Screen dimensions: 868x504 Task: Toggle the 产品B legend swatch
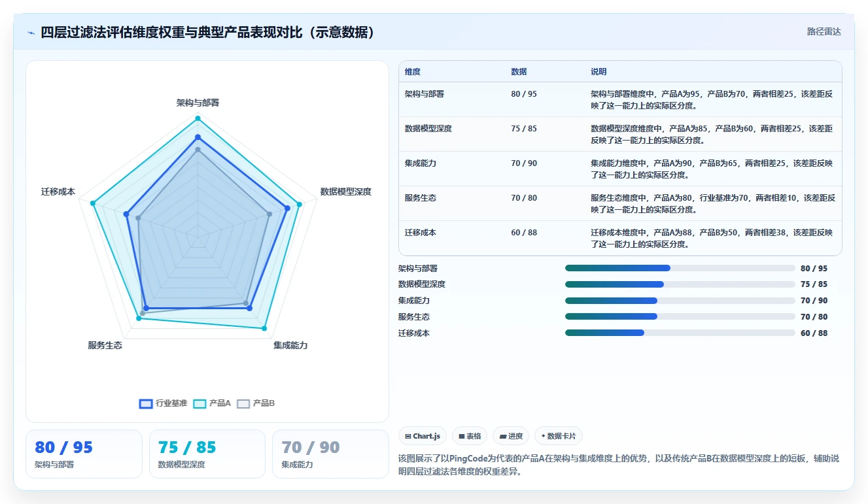point(243,403)
